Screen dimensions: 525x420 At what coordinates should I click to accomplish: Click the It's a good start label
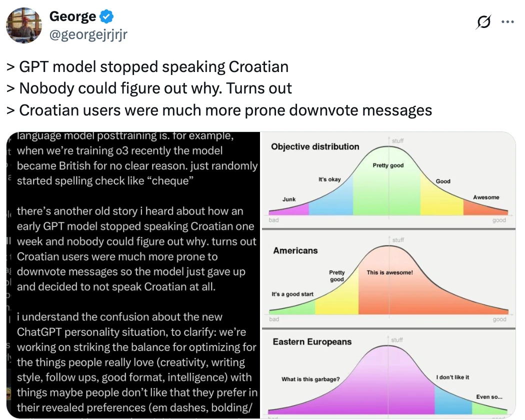click(x=292, y=294)
